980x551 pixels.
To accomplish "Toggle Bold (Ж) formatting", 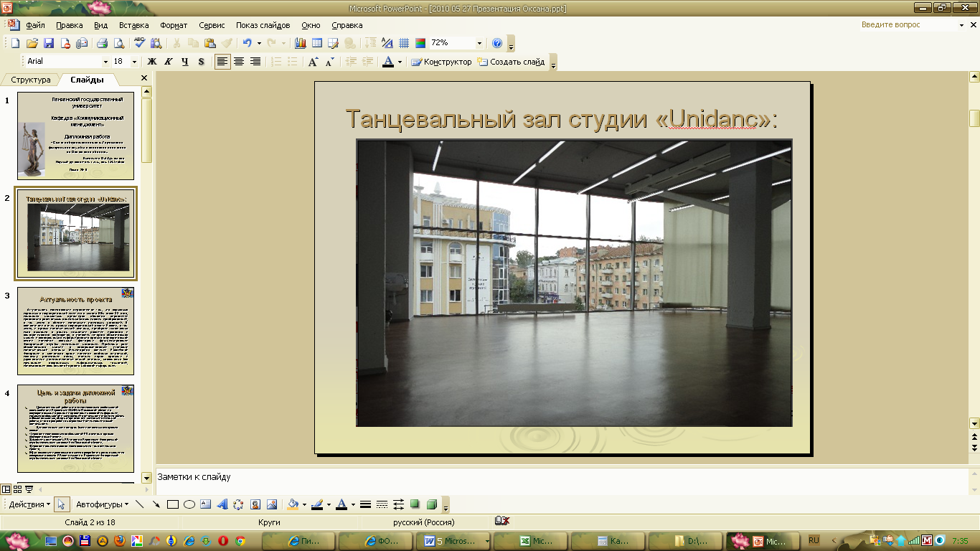I will (x=152, y=62).
